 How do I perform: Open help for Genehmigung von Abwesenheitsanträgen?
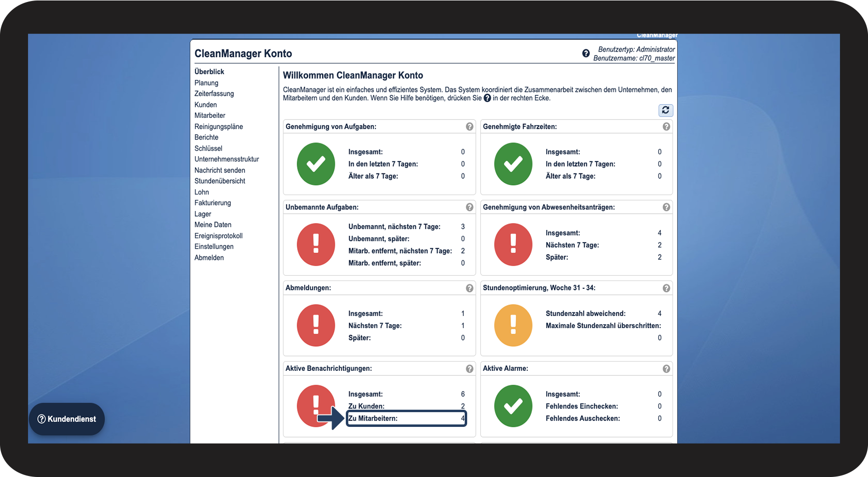pyautogui.click(x=666, y=207)
